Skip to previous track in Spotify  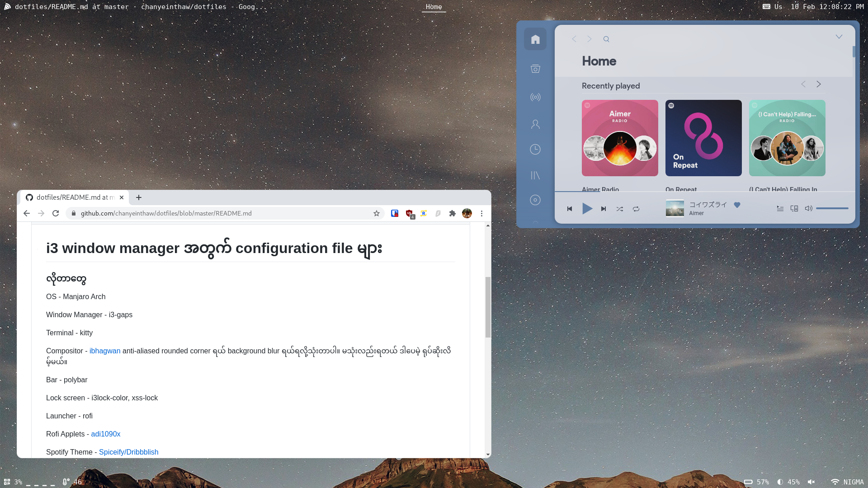coord(570,209)
